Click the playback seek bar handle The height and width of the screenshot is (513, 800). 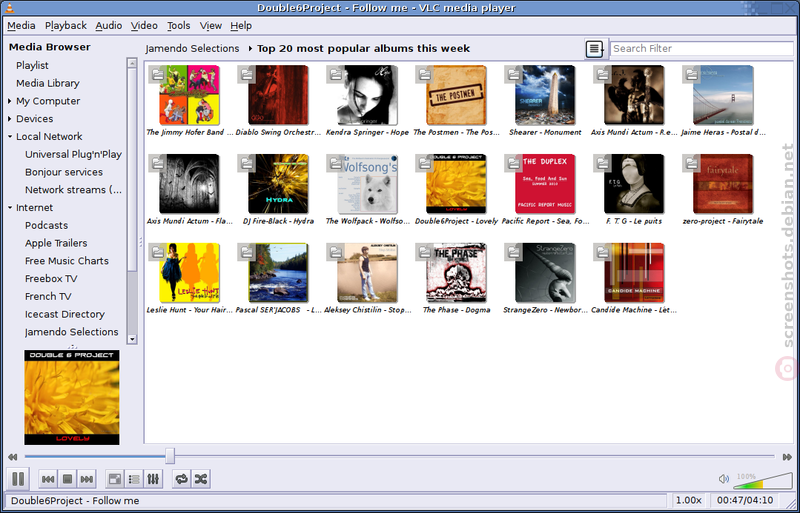[170, 456]
